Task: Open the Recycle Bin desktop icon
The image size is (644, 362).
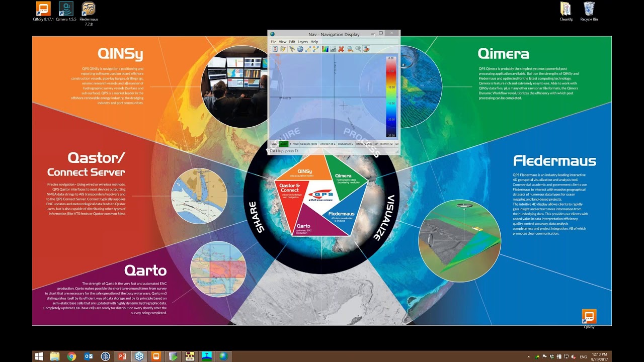Action: [589, 12]
